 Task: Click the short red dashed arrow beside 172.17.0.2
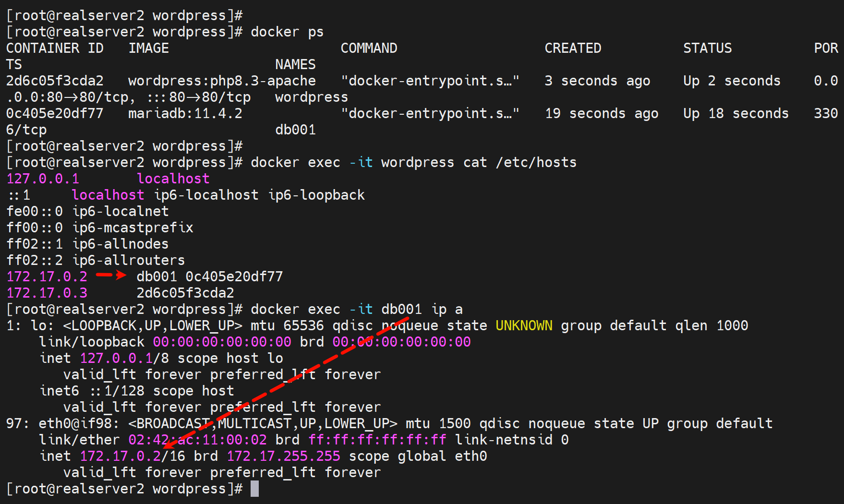tap(111, 275)
